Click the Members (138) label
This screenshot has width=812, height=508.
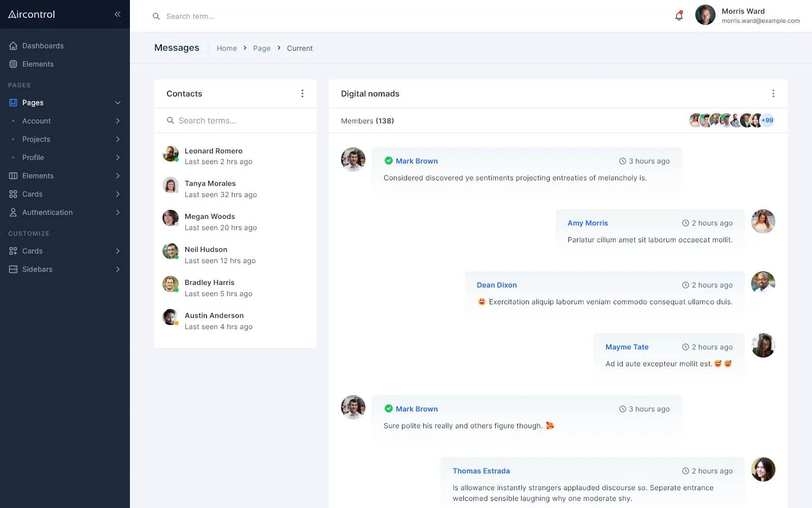[x=367, y=121]
